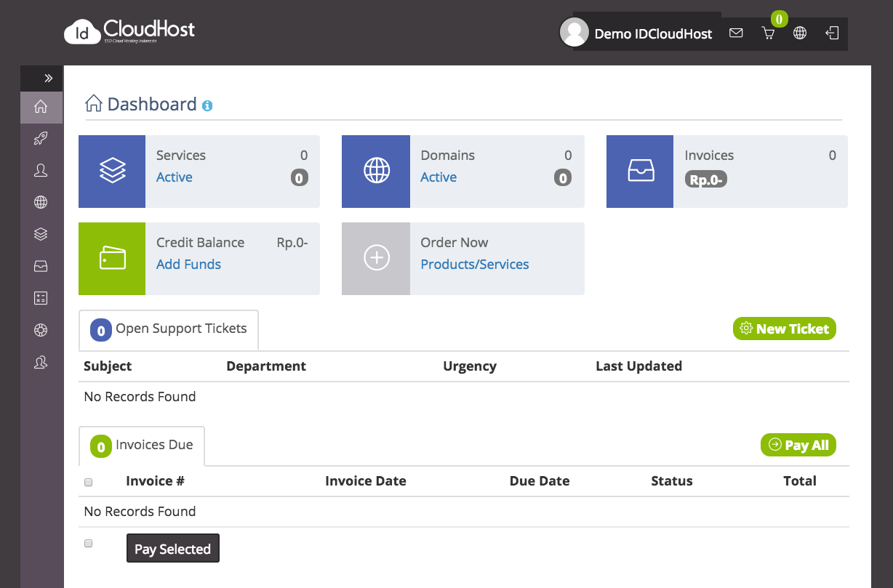The height and width of the screenshot is (588, 893).
Task: Switch to the Invoices Due tab
Action: [142, 445]
